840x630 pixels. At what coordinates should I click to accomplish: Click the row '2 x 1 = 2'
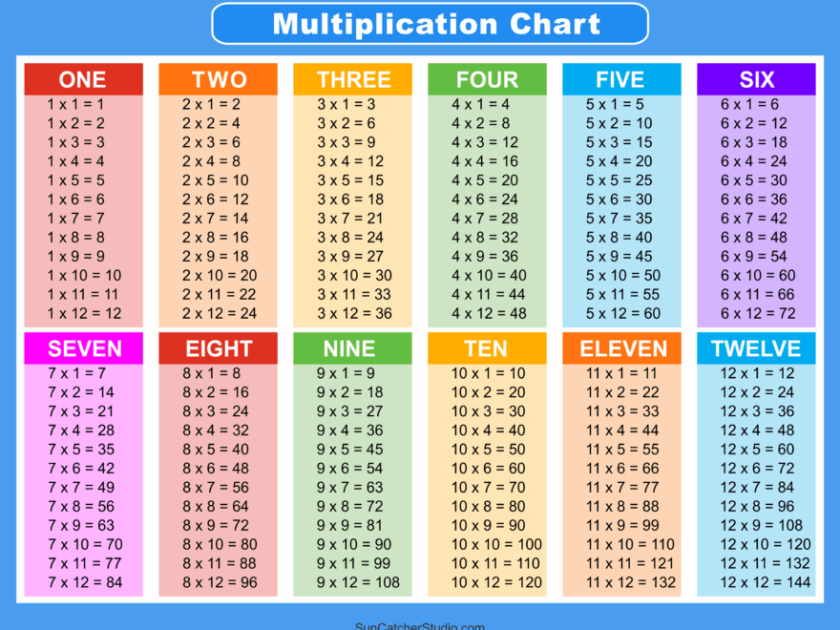click(211, 104)
